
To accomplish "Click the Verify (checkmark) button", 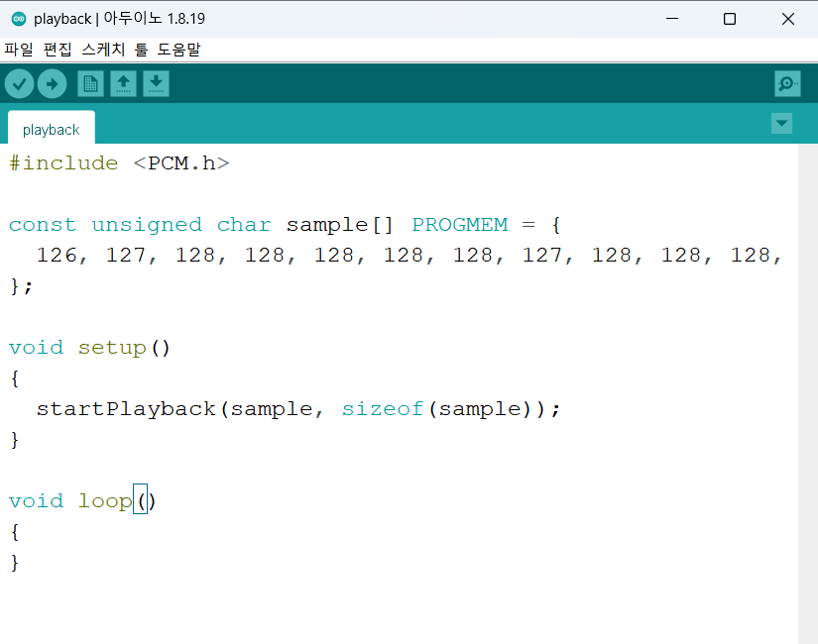I will coord(19,84).
